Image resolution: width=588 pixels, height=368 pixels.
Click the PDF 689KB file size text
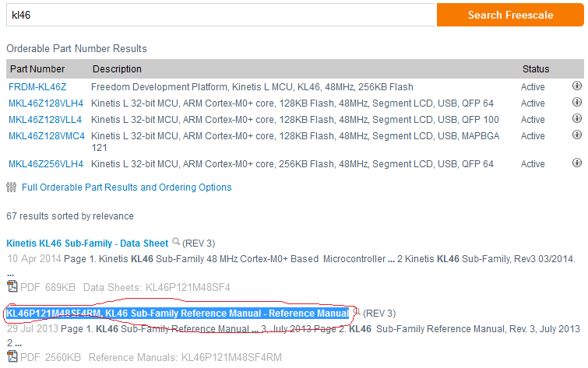(48, 287)
